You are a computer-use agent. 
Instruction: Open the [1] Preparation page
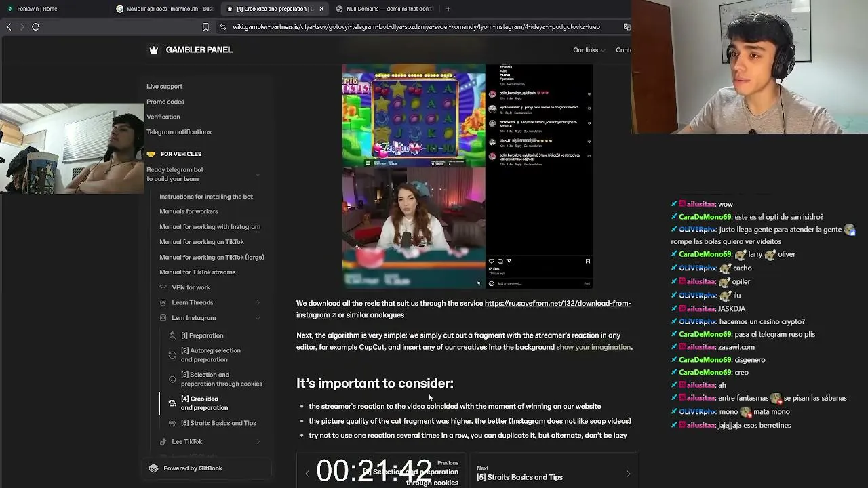point(202,335)
